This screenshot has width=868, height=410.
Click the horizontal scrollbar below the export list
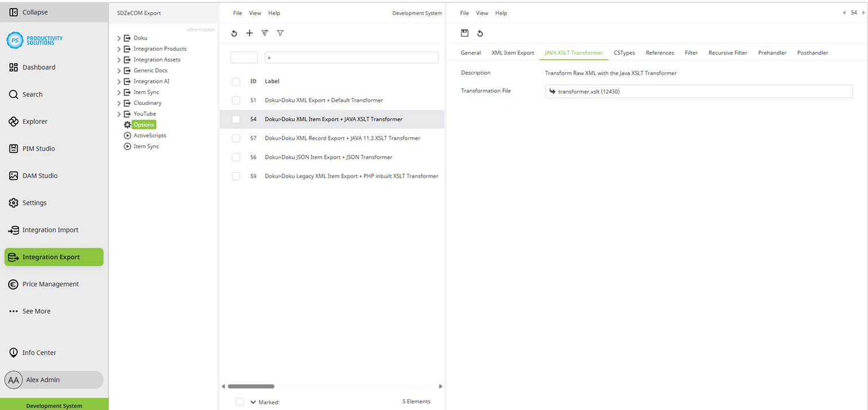(251, 386)
